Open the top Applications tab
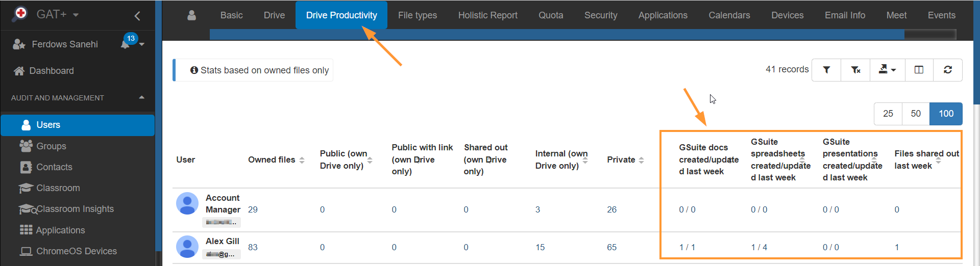The image size is (980, 266). (x=663, y=15)
